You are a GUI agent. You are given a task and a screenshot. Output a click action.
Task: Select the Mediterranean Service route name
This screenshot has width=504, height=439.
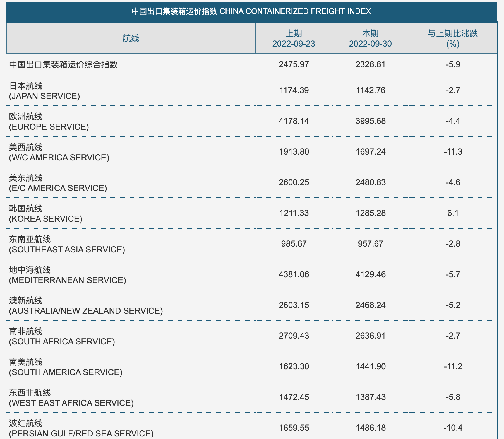pyautogui.click(x=68, y=275)
